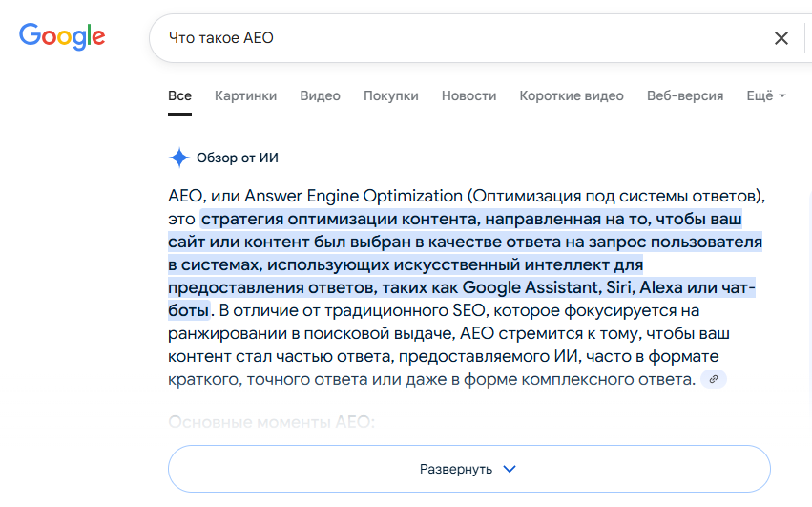812x507 pixels.
Task: Open the 'Картинки' tab
Action: coord(245,95)
